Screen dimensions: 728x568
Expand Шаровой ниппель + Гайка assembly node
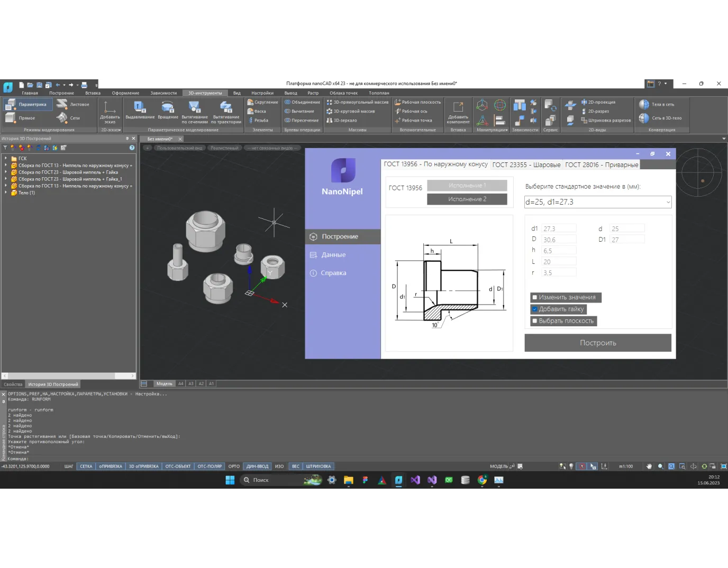pyautogui.click(x=6, y=172)
